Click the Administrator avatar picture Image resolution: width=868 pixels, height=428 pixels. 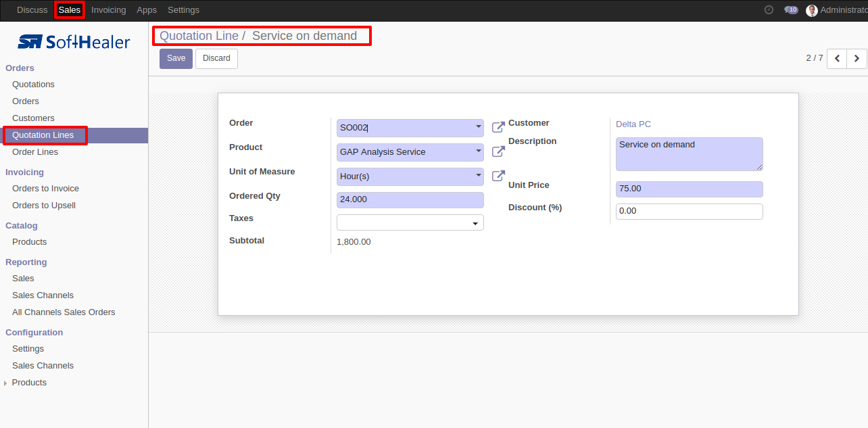pos(812,10)
